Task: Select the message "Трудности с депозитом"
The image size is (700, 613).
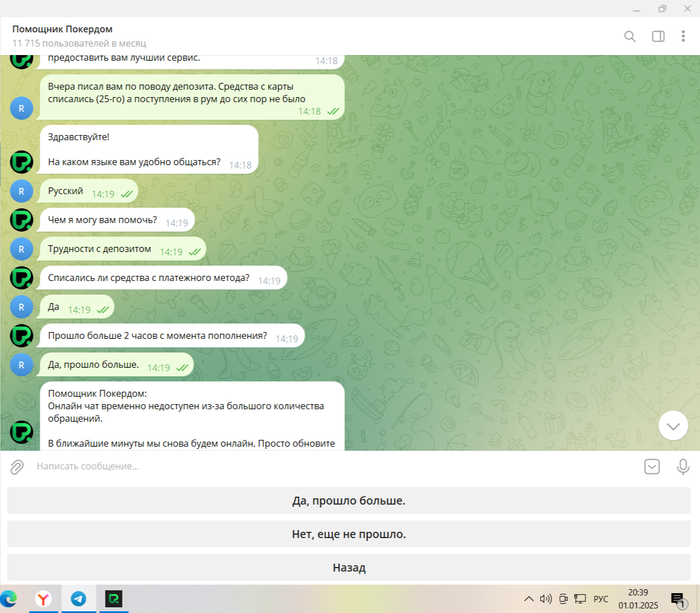Action: tap(122, 249)
